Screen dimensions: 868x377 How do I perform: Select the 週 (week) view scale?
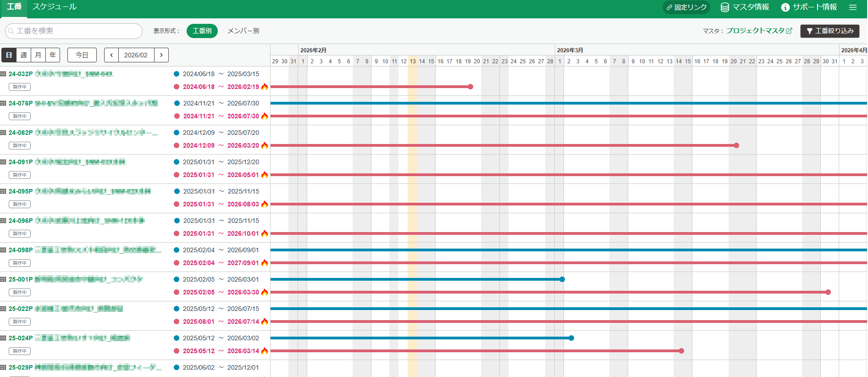[23, 55]
